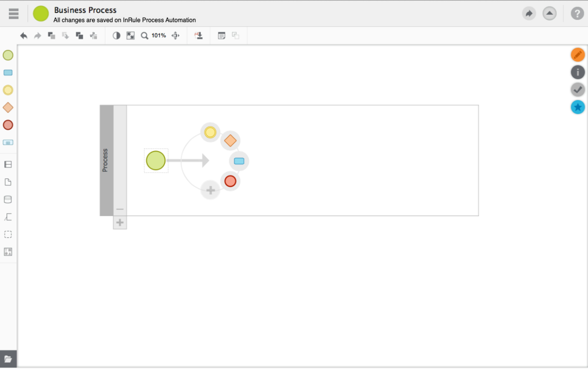Click the blue star favorites button

tap(577, 107)
